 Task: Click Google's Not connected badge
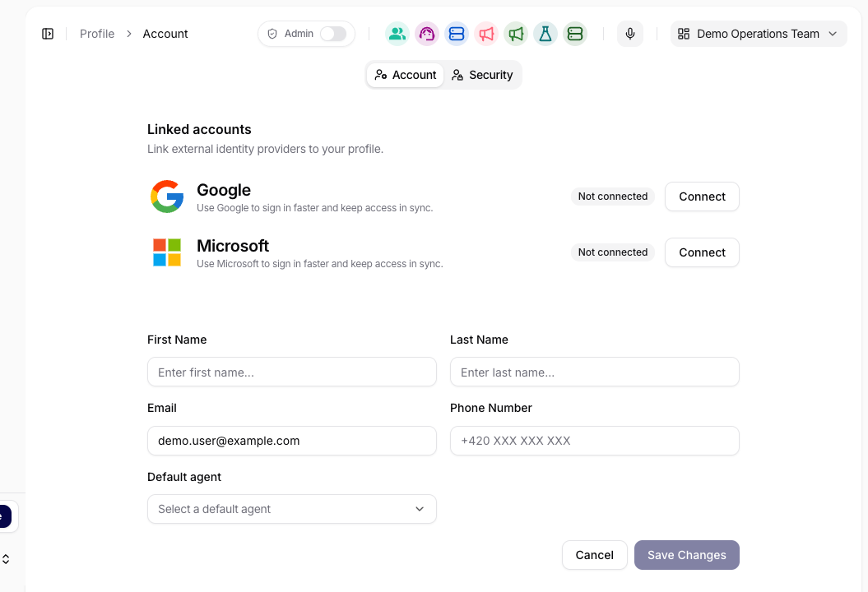(613, 197)
